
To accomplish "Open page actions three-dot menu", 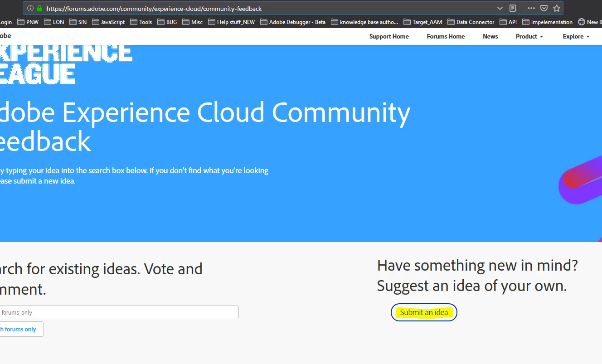I will coord(531,8).
